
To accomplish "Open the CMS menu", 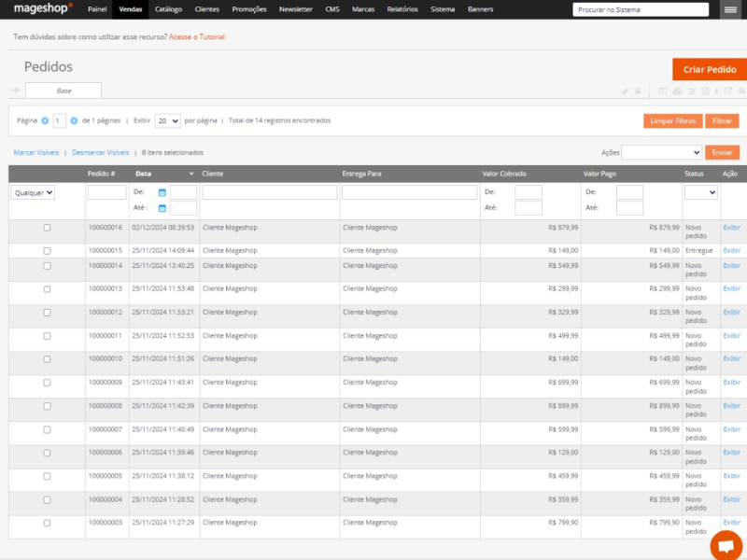I will pos(332,9).
